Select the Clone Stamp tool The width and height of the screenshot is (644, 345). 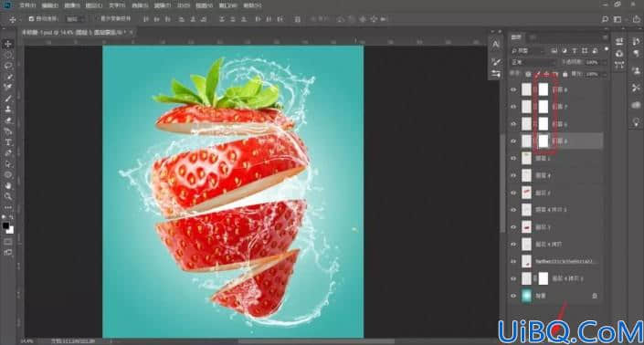tap(8, 110)
